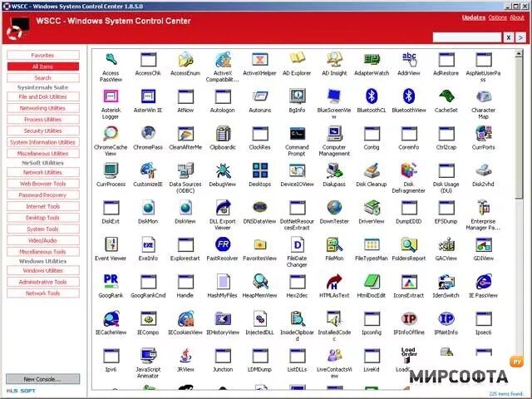Open Desktops icon
Screen dimensions: 532x399
(260, 170)
